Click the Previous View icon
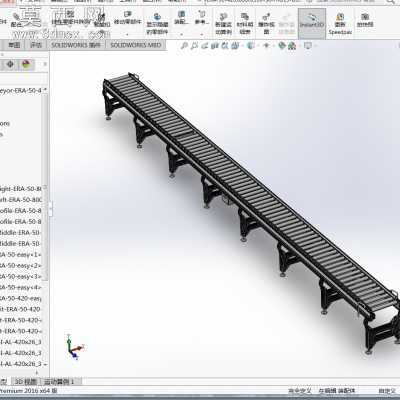400x400 pixels. [x=205, y=46]
